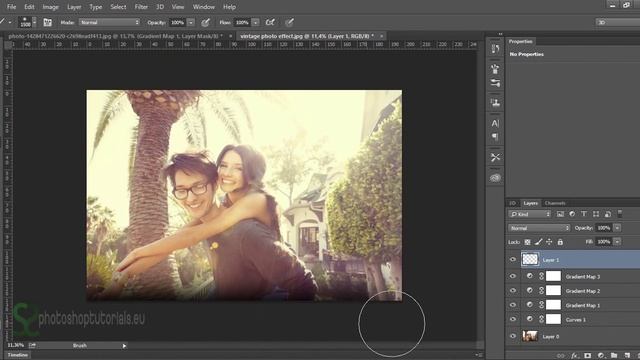Viewport: 640px width, 360px height.
Task: Open the File menu
Action: tap(11, 7)
